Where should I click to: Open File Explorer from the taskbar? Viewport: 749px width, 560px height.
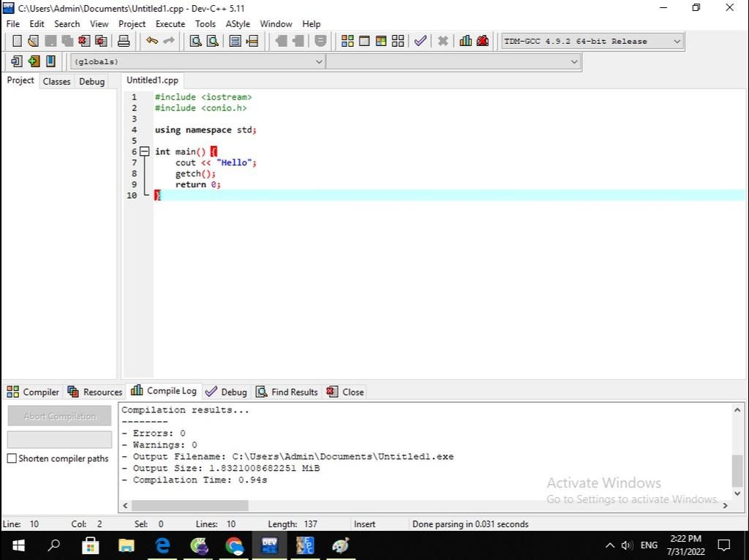[x=126, y=545]
